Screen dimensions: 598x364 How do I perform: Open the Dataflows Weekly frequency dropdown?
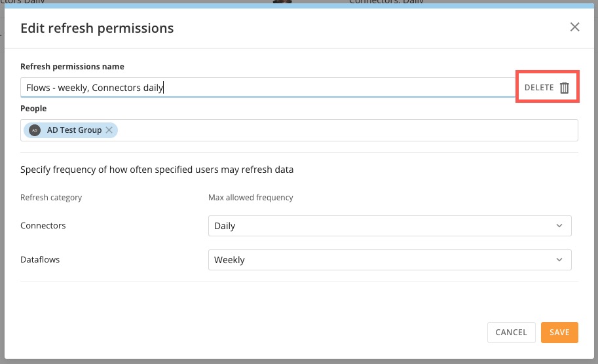[x=390, y=260]
